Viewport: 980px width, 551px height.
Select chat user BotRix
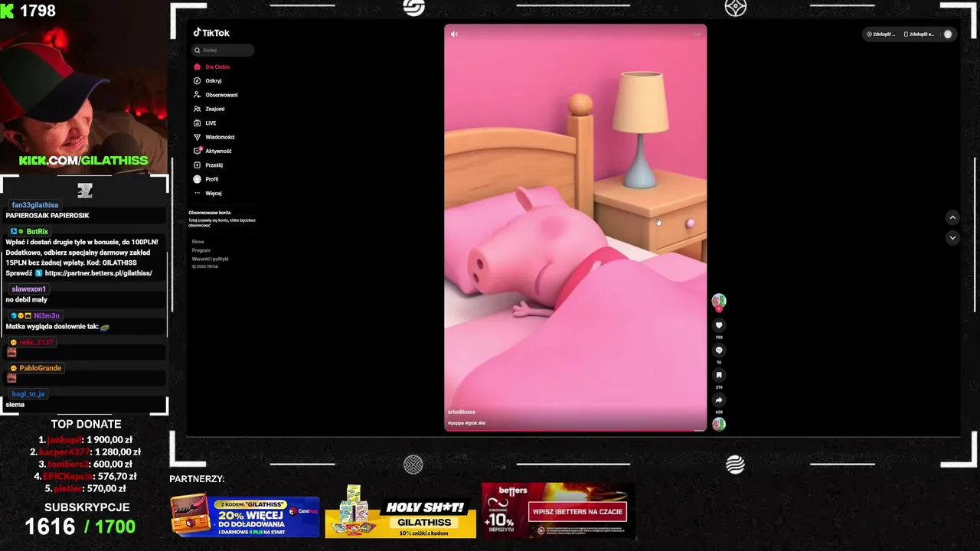point(37,231)
